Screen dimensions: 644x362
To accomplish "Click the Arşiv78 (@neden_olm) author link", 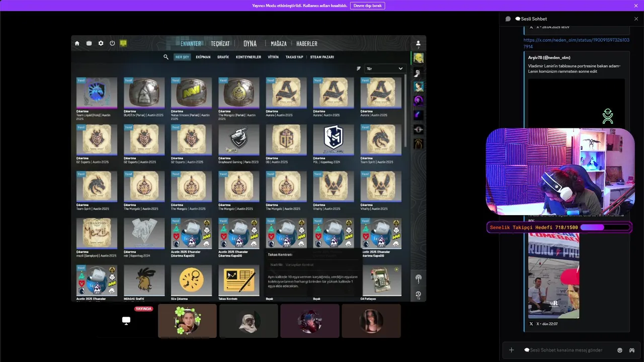I will [x=549, y=57].
